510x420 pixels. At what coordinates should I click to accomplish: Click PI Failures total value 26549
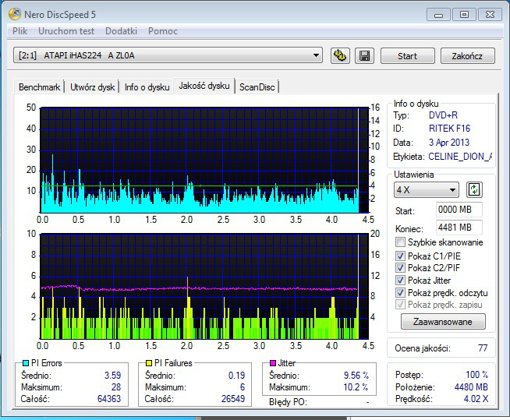pos(233,399)
